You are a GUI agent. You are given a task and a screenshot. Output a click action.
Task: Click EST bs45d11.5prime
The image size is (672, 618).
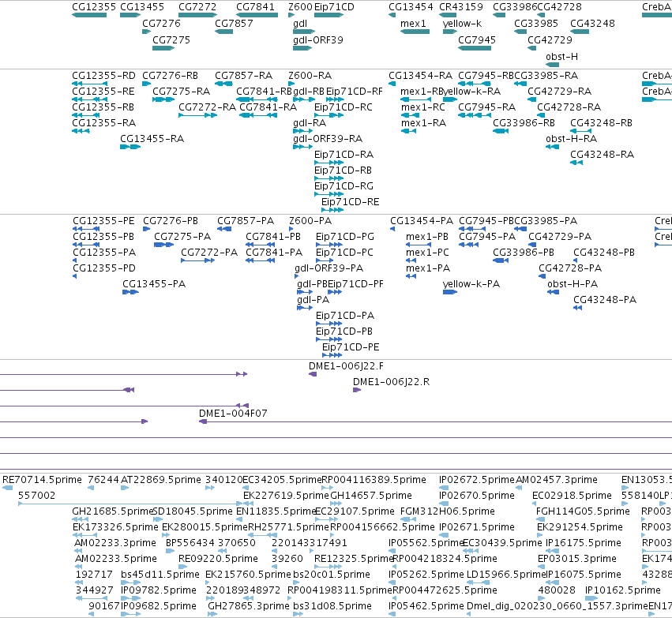pos(131,583)
